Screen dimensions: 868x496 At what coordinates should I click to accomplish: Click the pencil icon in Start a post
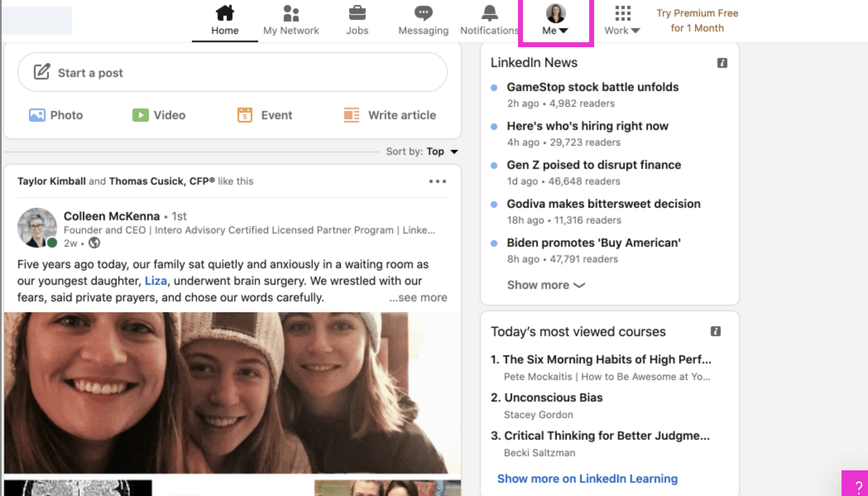tap(42, 72)
